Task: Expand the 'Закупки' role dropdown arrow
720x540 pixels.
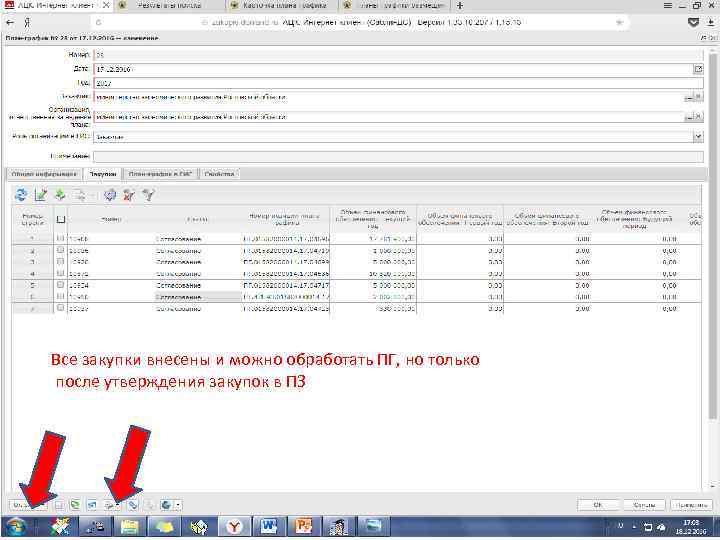Action: [x=698, y=136]
